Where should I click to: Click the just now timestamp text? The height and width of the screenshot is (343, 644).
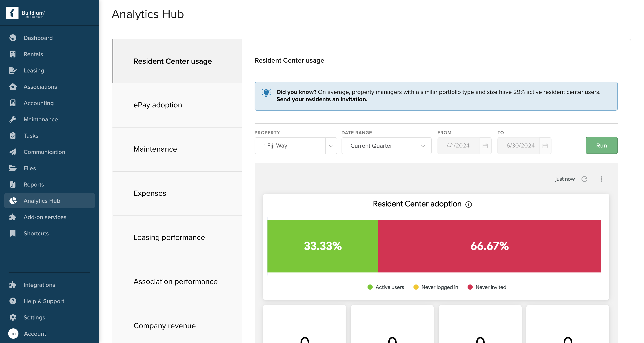point(565,179)
